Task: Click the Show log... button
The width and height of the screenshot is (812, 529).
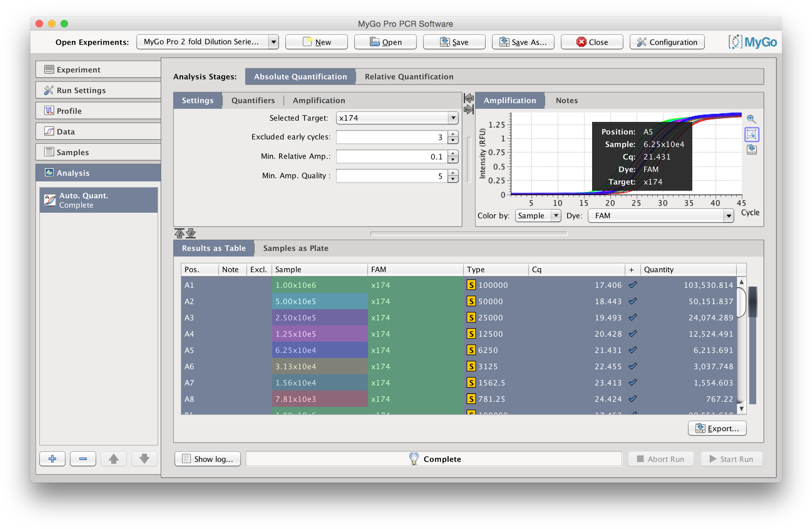Action: coord(207,459)
